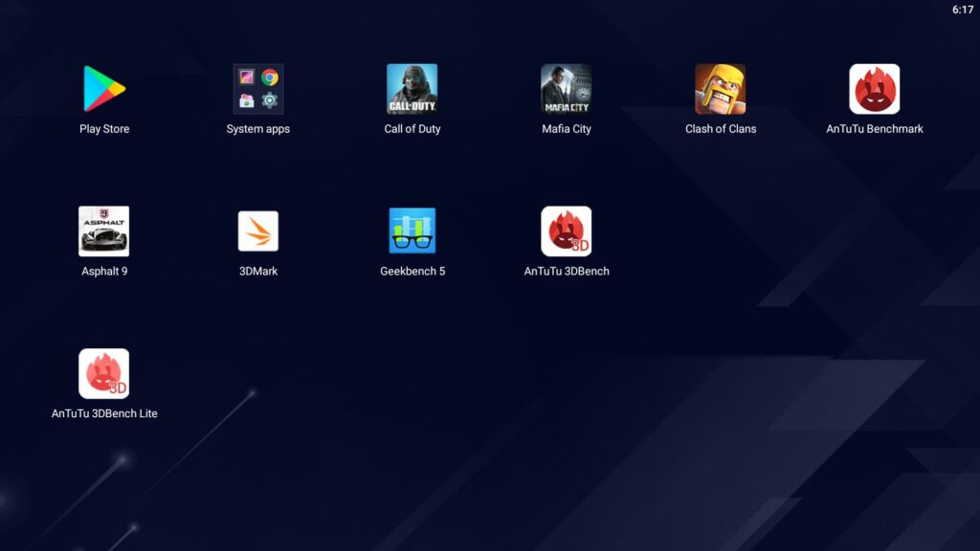Launch the Call of Duty game
Image resolution: width=980 pixels, height=551 pixels.
coord(412,89)
